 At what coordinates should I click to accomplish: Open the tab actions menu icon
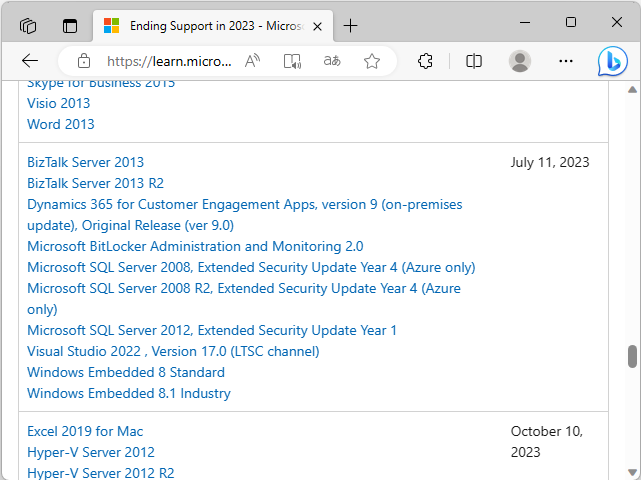[70, 26]
